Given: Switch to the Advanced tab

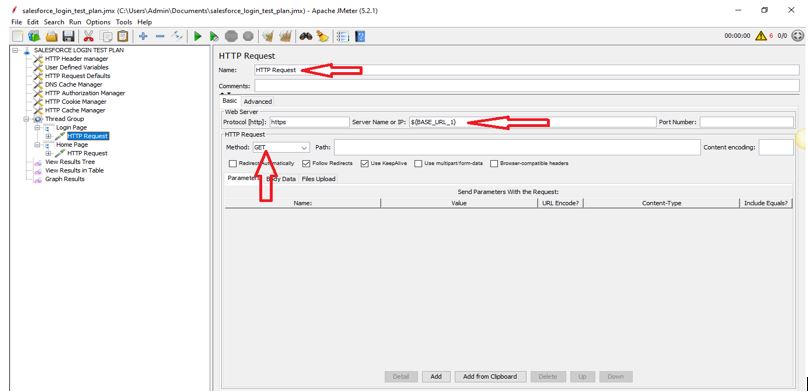Looking at the screenshot, I should pyautogui.click(x=258, y=101).
